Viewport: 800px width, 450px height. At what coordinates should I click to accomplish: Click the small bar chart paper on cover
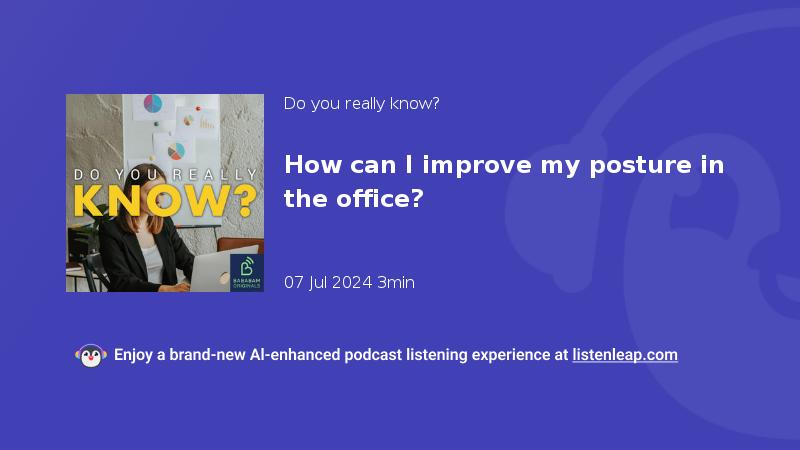(x=207, y=121)
